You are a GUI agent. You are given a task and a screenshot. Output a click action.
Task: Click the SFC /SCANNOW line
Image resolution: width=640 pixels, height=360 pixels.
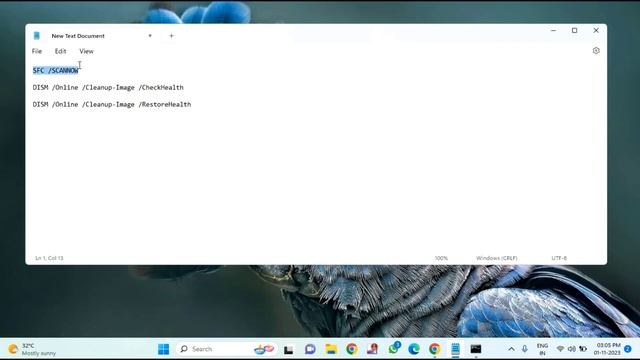pos(56,71)
